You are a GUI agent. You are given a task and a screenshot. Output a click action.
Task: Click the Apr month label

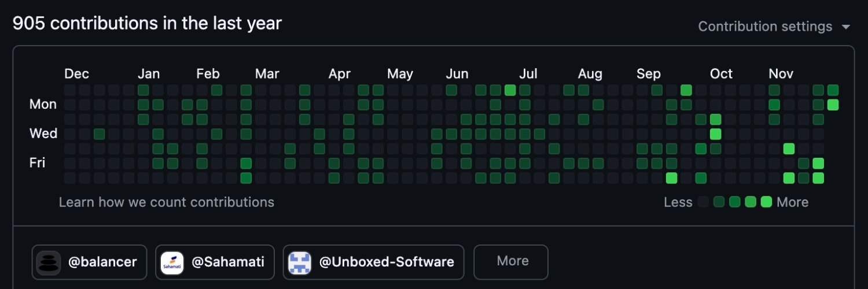click(340, 74)
